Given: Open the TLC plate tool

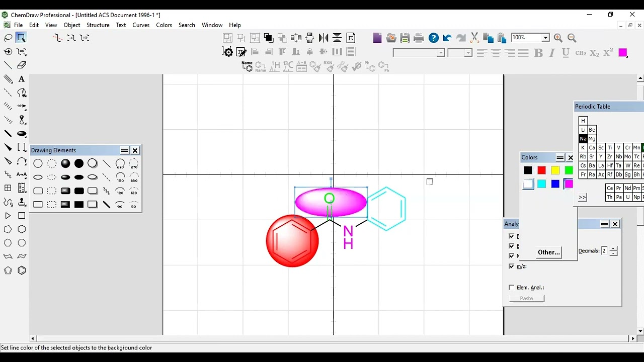Looking at the screenshot, I should coord(22,188).
